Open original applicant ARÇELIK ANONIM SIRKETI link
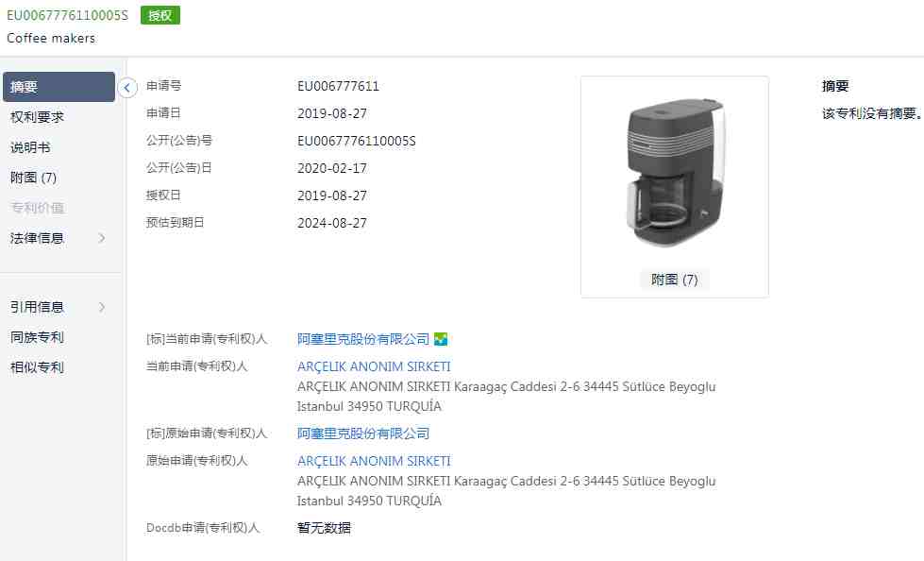 coord(374,461)
